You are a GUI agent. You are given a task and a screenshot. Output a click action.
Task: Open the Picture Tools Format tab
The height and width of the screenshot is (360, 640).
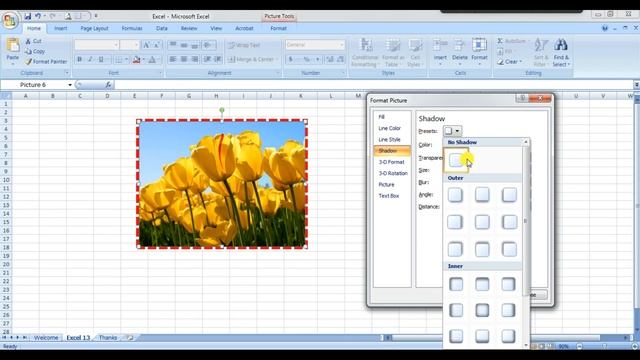tap(278, 28)
